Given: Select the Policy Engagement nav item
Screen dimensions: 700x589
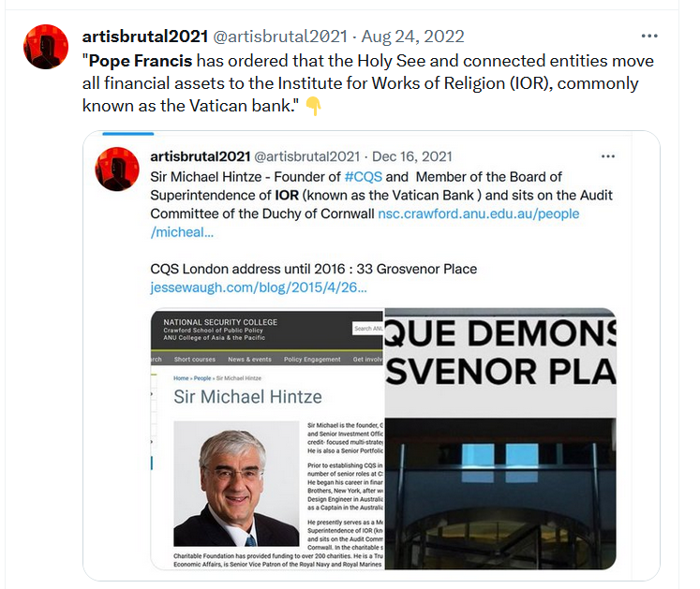Looking at the screenshot, I should point(312,360).
